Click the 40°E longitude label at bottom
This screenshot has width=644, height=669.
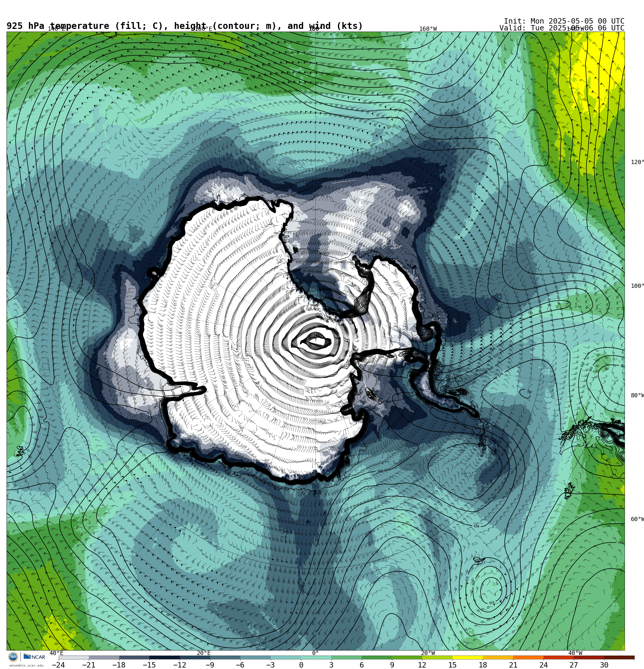pos(56,653)
